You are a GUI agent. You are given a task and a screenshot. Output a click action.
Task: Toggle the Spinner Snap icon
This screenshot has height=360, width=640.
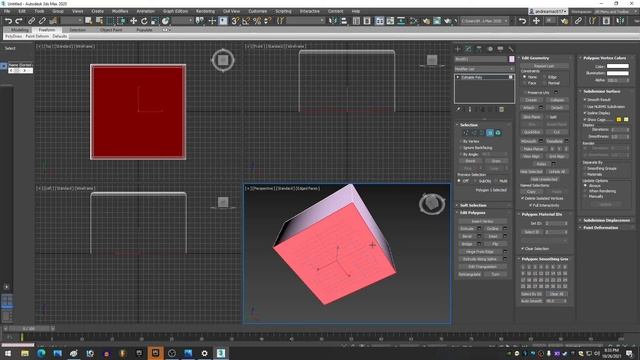pyautogui.click(x=268, y=21)
